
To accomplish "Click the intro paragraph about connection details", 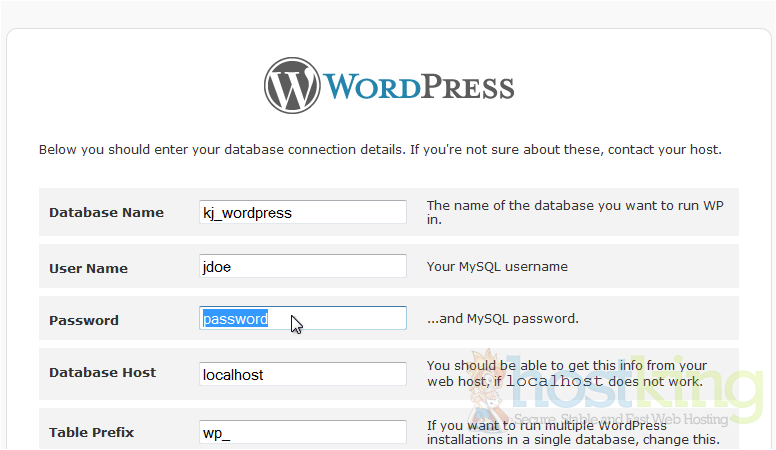I will point(380,150).
